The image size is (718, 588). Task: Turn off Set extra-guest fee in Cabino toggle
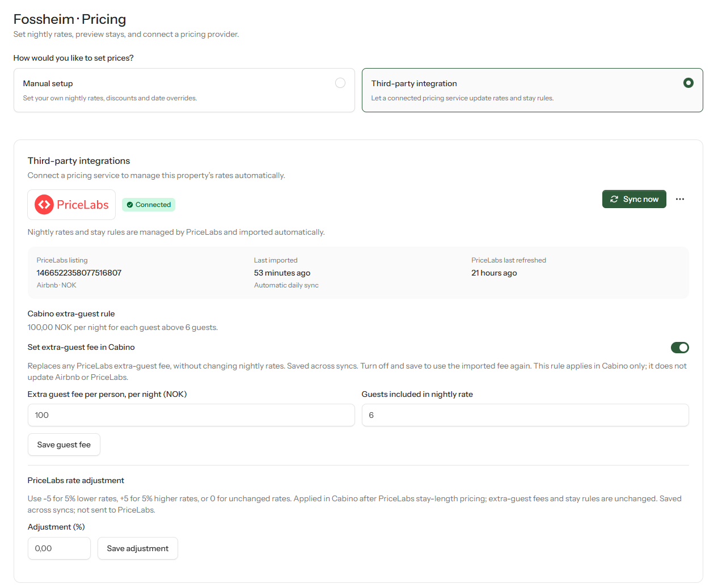(x=679, y=348)
